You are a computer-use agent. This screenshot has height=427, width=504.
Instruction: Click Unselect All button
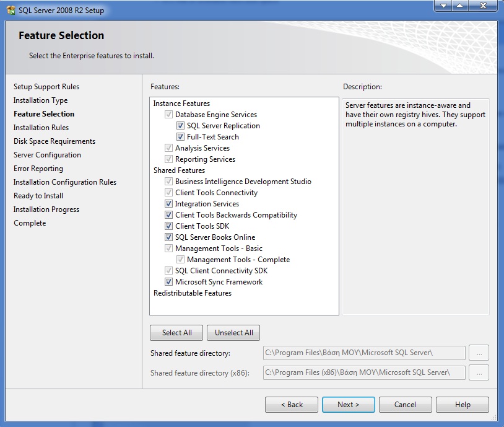coord(233,333)
